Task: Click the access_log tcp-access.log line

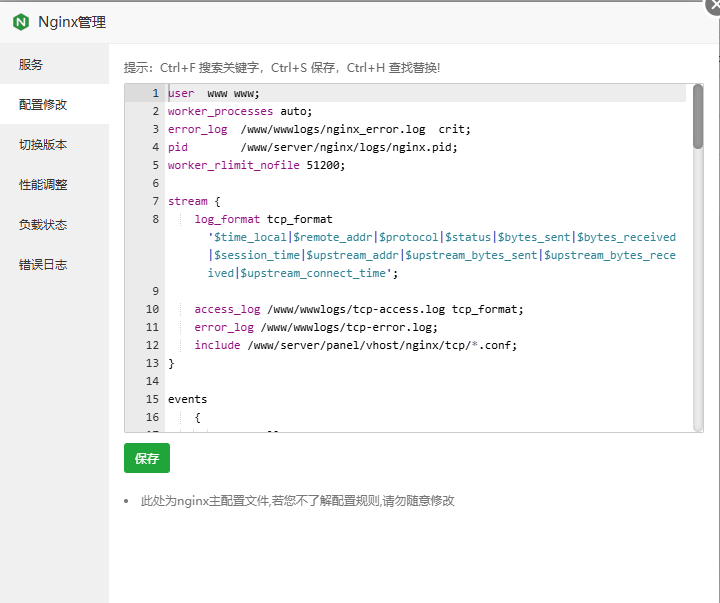Action: click(x=359, y=309)
